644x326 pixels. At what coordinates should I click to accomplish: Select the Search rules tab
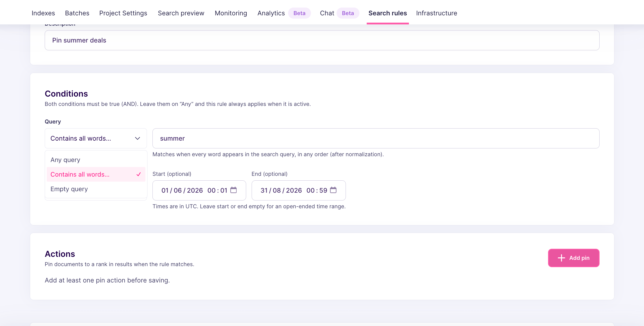coord(388,13)
